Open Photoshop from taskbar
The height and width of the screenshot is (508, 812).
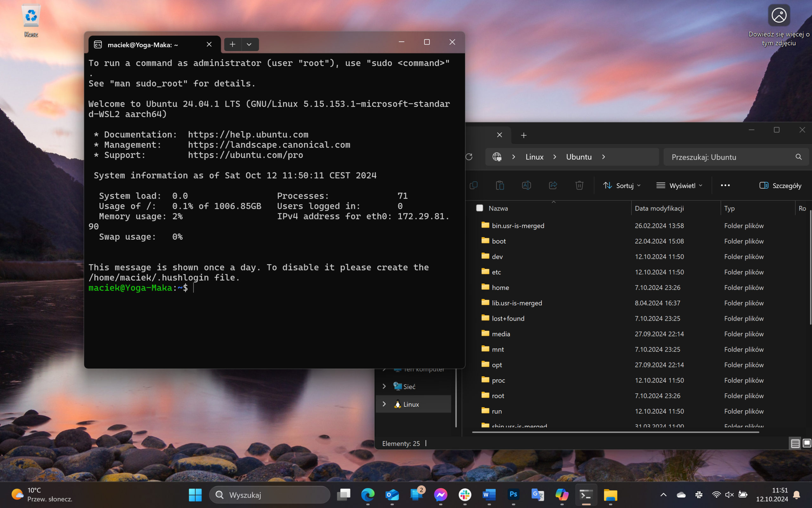[514, 495]
